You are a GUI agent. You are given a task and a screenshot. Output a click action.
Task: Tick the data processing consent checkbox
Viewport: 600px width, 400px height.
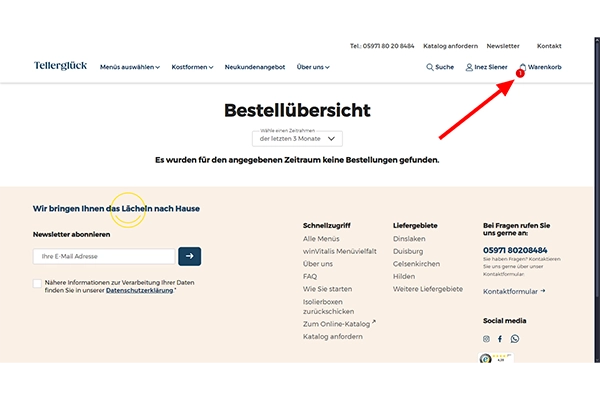[x=38, y=284]
